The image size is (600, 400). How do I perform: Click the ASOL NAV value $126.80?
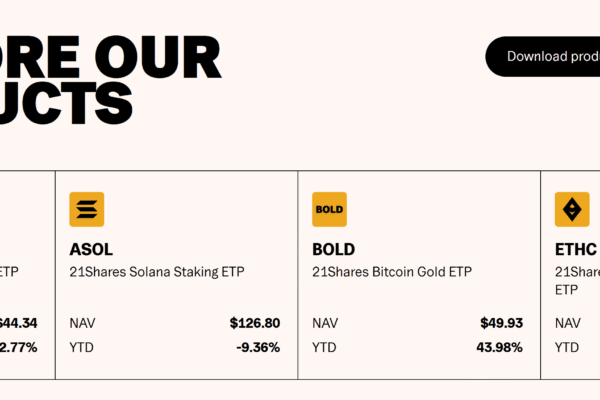(254, 323)
